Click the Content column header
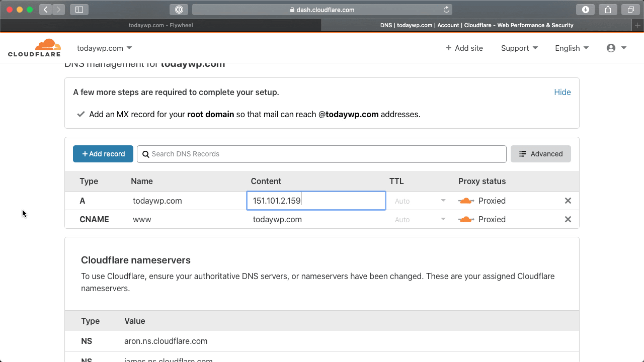Viewport: 644px width, 362px height. 266,181
